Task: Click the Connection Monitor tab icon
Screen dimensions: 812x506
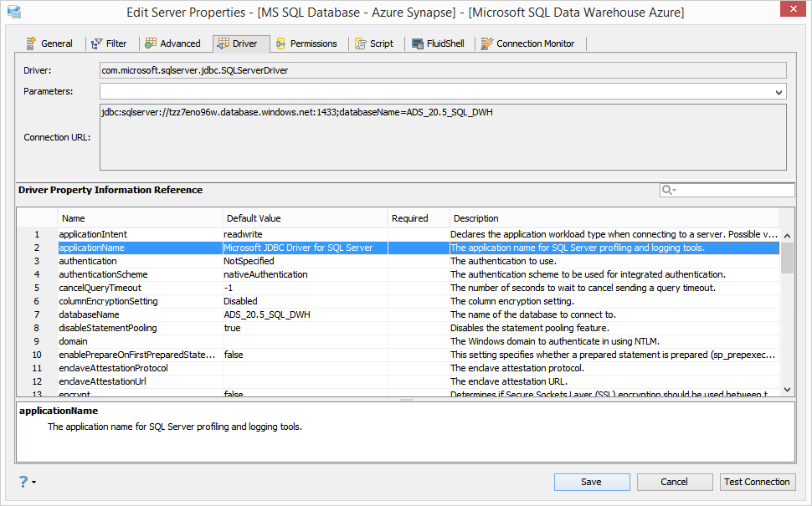Action: (487, 43)
